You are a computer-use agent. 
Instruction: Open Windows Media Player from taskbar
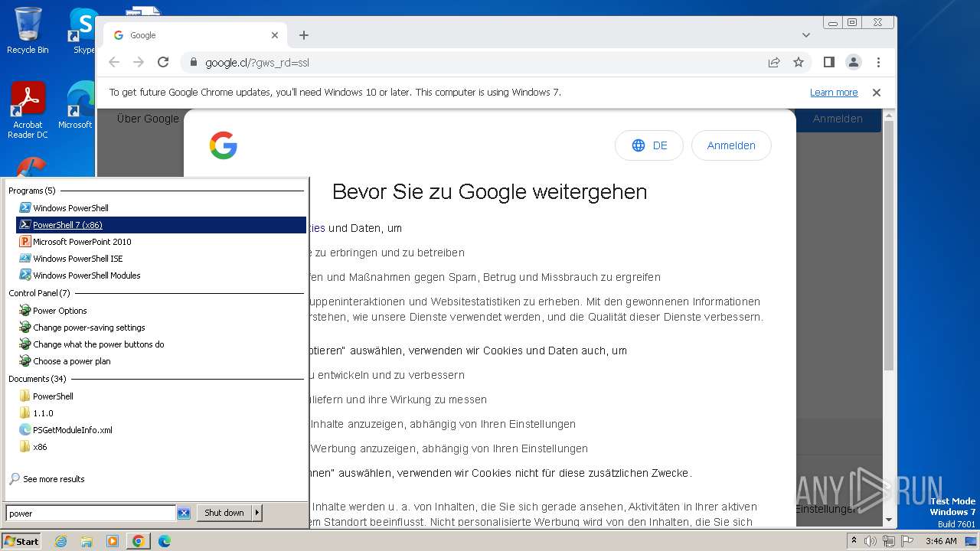coord(113,541)
